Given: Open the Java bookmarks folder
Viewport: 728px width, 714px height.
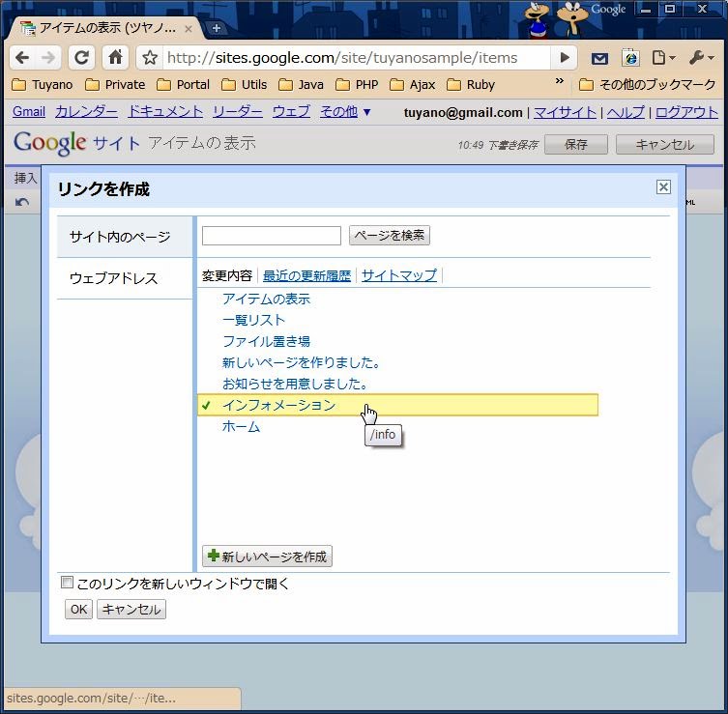Looking at the screenshot, I should click(x=302, y=85).
